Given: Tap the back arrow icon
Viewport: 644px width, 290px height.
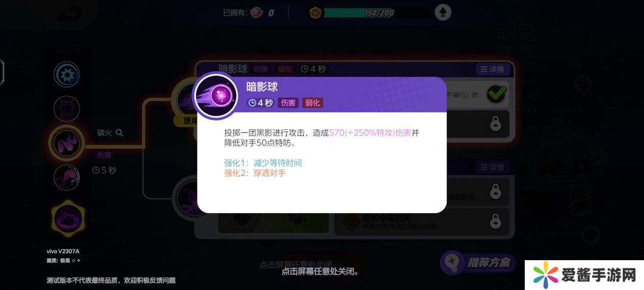Looking at the screenshot, I should tap(70, 15).
